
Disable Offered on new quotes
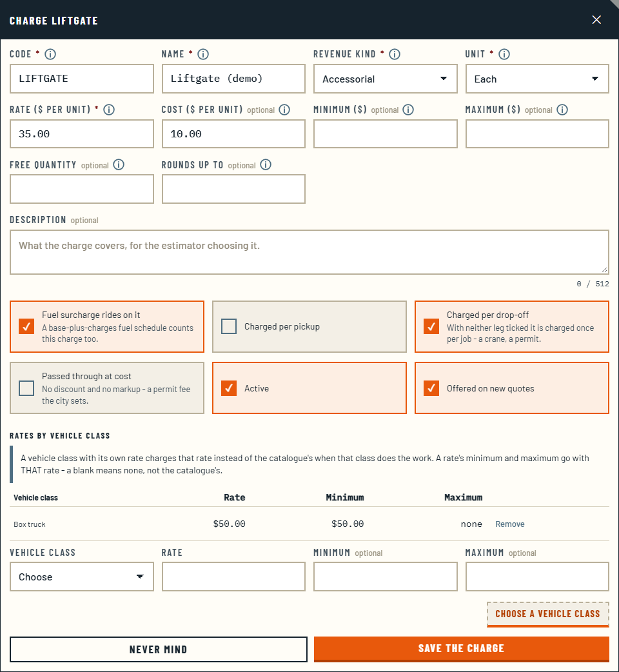[431, 388]
